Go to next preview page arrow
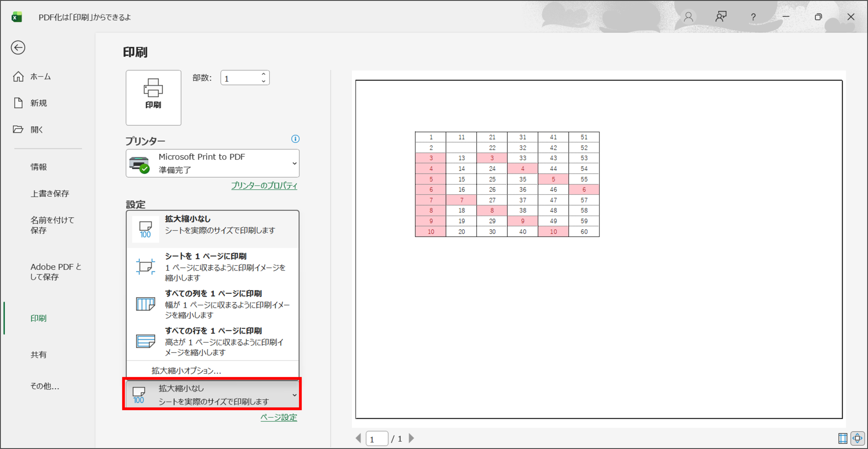Viewport: 868px width, 449px height. 411,438
